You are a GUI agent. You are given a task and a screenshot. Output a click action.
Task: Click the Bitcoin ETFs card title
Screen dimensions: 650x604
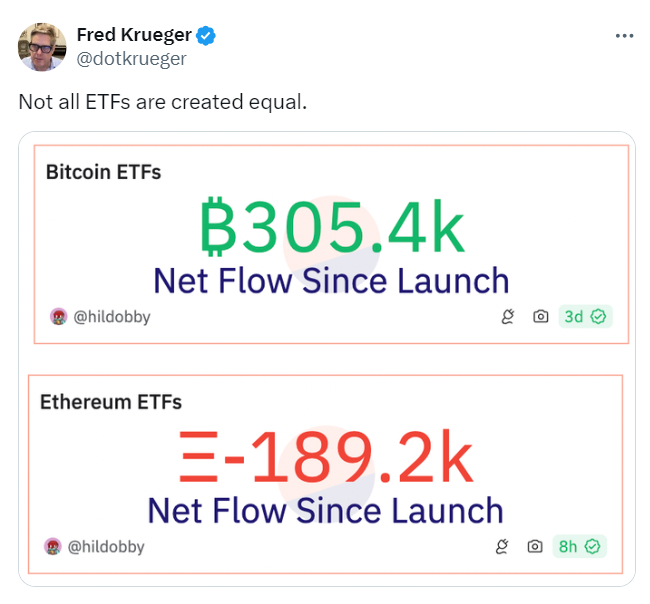(x=103, y=172)
